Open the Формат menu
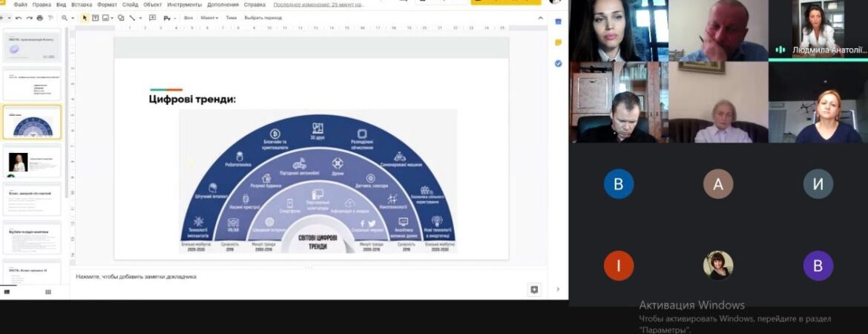 click(107, 4)
